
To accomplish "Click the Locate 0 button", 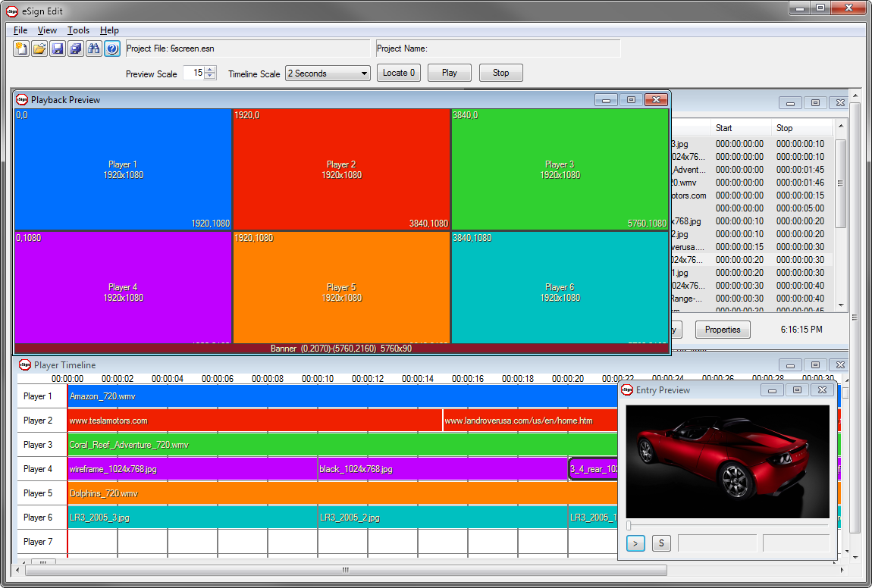I will [399, 73].
